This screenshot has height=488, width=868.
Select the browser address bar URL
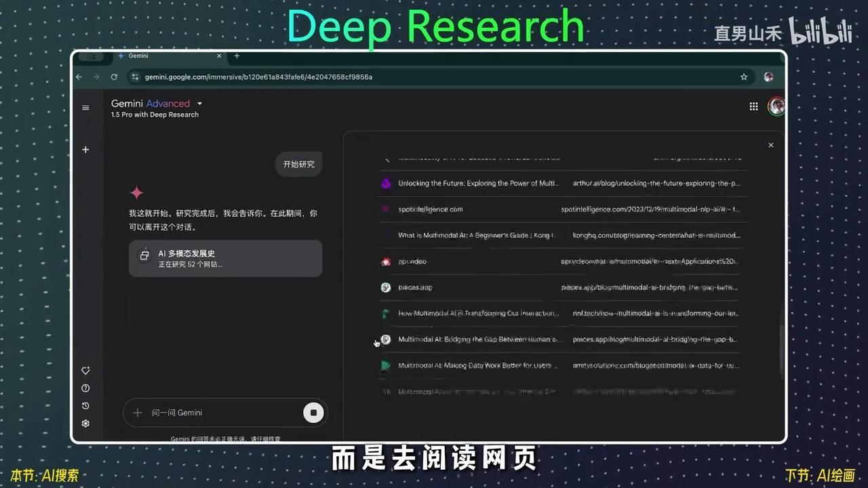pos(258,77)
